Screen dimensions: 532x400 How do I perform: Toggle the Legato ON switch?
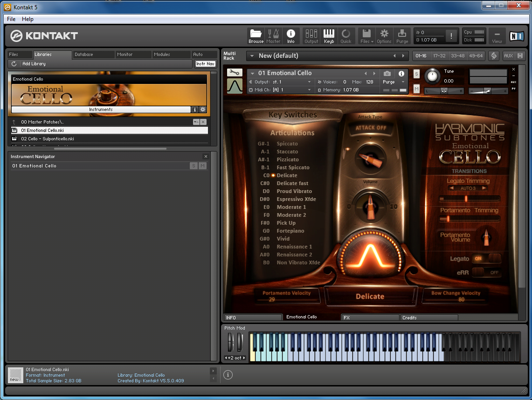486,259
